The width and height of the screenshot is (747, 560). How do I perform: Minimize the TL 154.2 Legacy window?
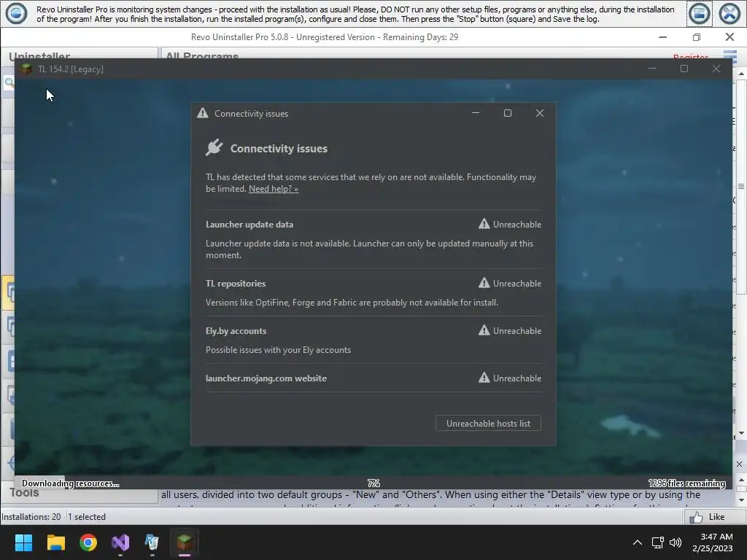652,69
